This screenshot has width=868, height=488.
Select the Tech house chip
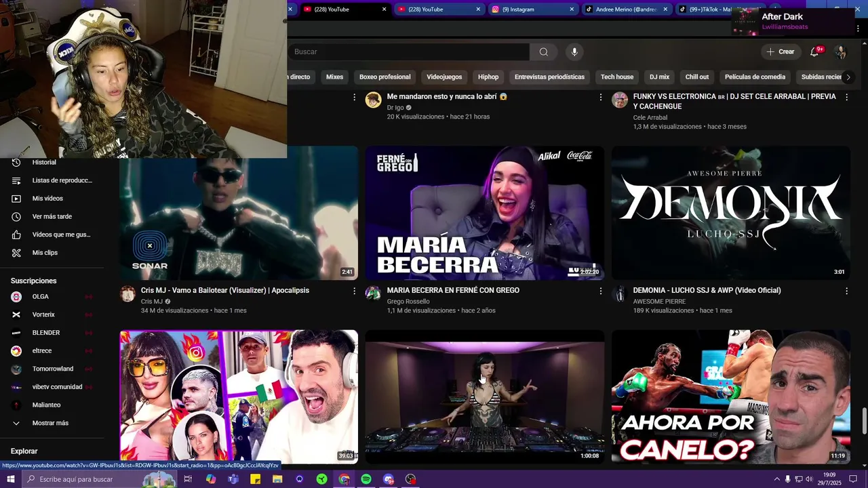point(617,77)
